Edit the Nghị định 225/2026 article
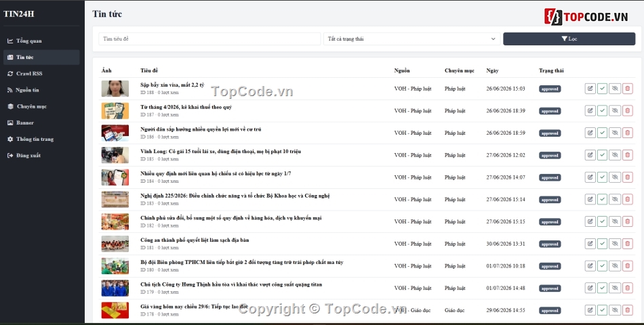Image resolution: width=644 pixels, height=325 pixels. [590, 200]
